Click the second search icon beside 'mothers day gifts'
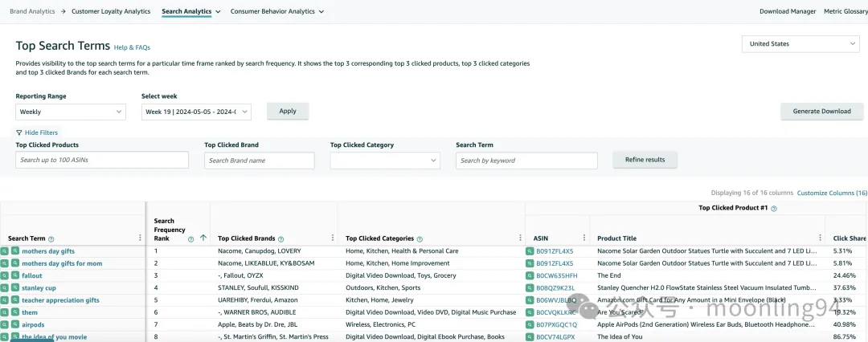The width and height of the screenshot is (868, 342). (x=15, y=251)
